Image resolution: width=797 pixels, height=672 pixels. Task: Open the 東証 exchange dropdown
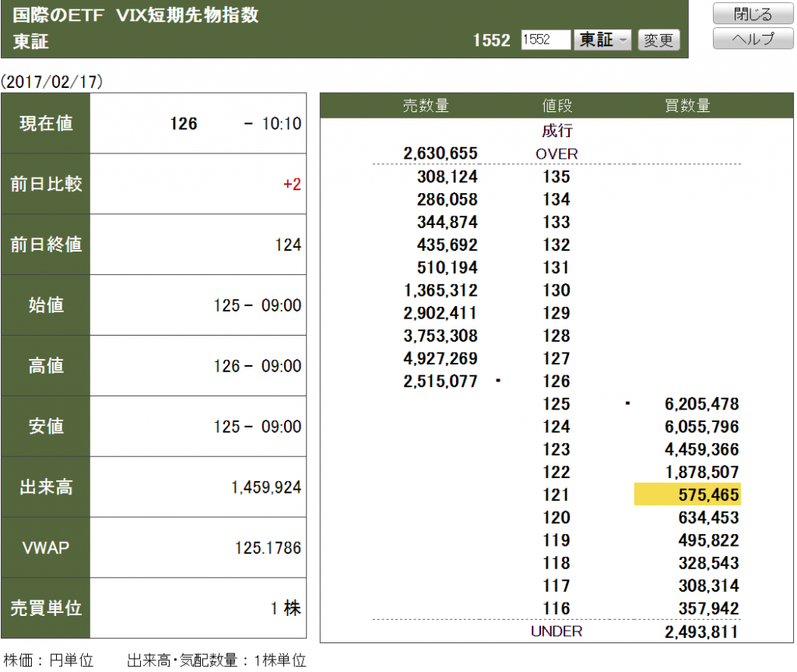pos(602,40)
